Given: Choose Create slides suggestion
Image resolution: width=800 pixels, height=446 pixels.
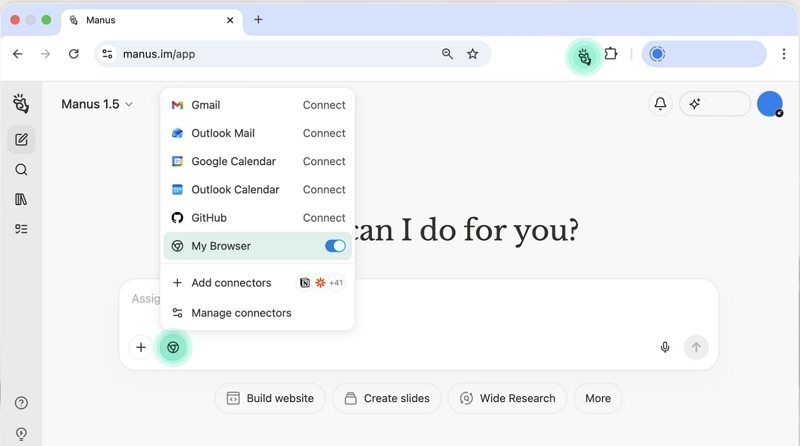Looking at the screenshot, I should click(387, 399).
